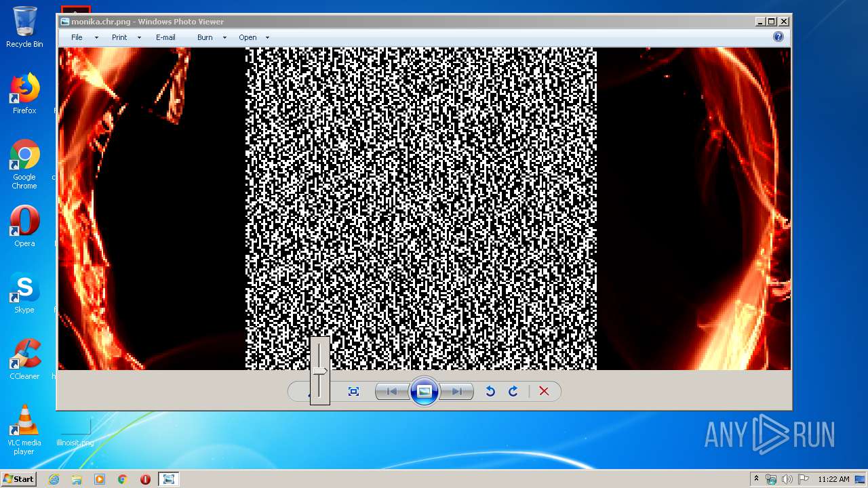
Task: Click the Actual size fit icon
Action: click(x=353, y=391)
